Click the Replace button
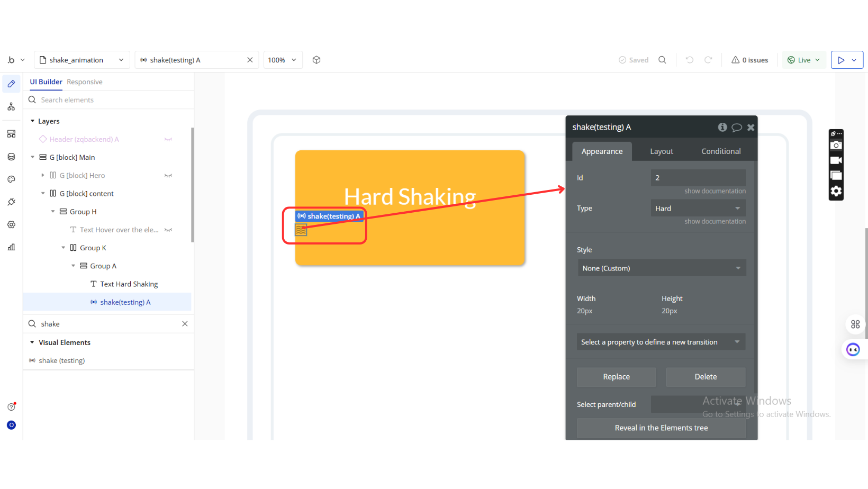Screen dimensions: 868x489 [x=616, y=377]
